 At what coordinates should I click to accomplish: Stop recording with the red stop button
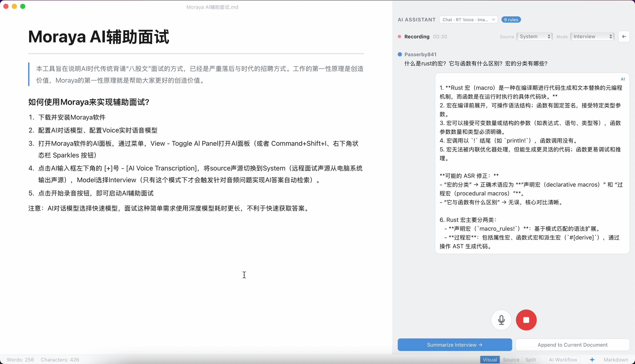(x=526, y=320)
